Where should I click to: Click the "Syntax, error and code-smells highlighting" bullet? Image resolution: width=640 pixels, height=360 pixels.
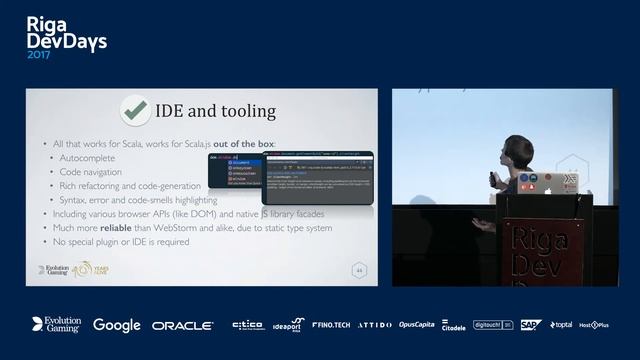click(138, 200)
